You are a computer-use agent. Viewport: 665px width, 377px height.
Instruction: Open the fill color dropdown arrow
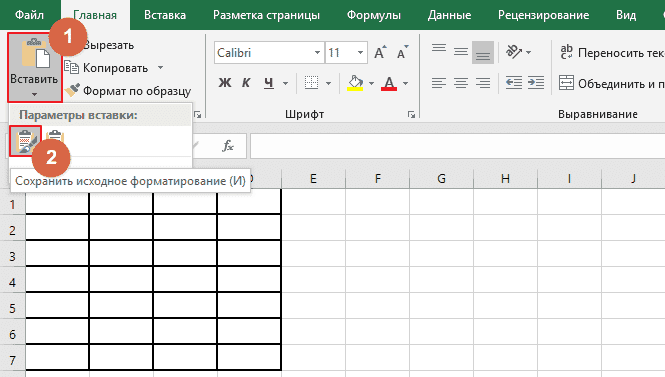tap(372, 83)
